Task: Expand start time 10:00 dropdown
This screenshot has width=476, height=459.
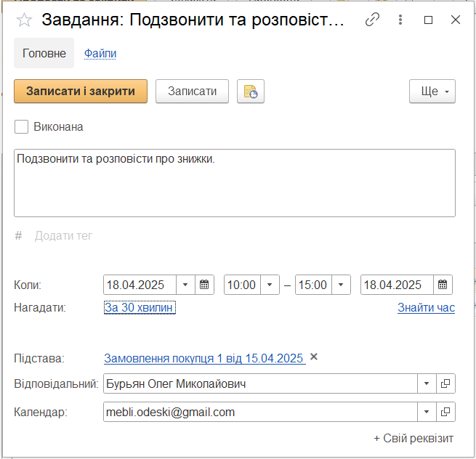Action: pos(270,285)
